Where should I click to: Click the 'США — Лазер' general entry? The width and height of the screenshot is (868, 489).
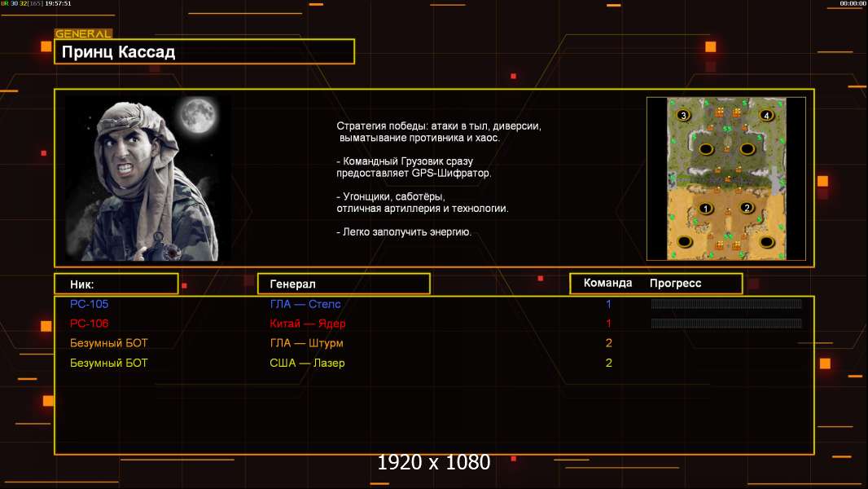coord(307,363)
